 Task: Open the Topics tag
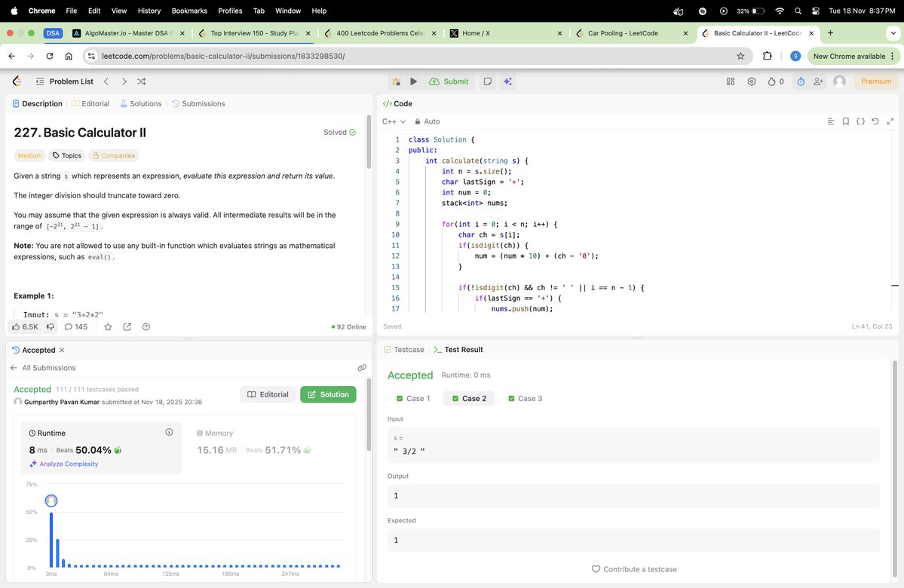(67, 155)
